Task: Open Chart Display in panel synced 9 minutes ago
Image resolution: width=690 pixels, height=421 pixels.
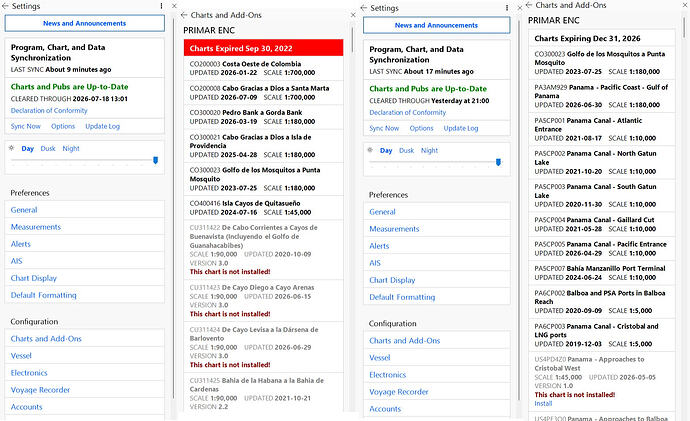Action: [84, 278]
